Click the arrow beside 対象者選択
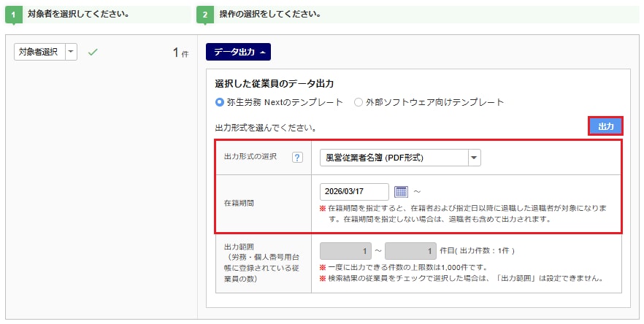Viewport: 644px width, 324px height. (71, 52)
